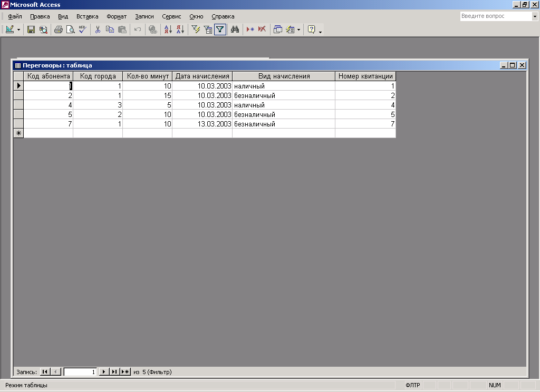This screenshot has height=392, width=540.
Task: Click the New Object toolbar icon
Action: click(291, 30)
